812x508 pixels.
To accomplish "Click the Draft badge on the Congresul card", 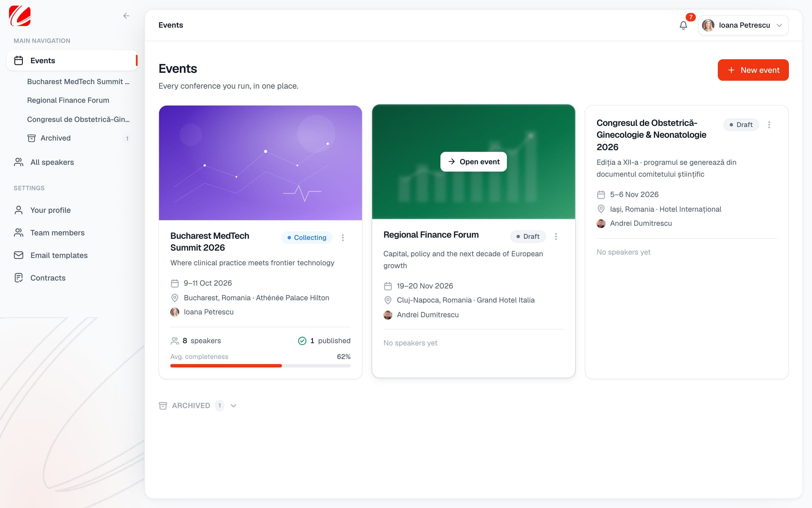I will click(x=741, y=125).
